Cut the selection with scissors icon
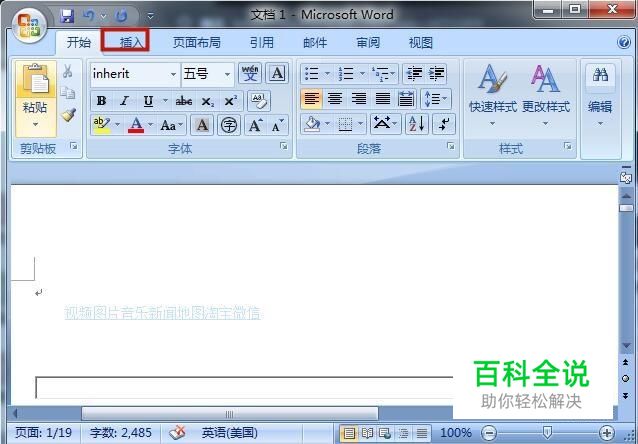The height and width of the screenshot is (444, 638). coord(68,71)
